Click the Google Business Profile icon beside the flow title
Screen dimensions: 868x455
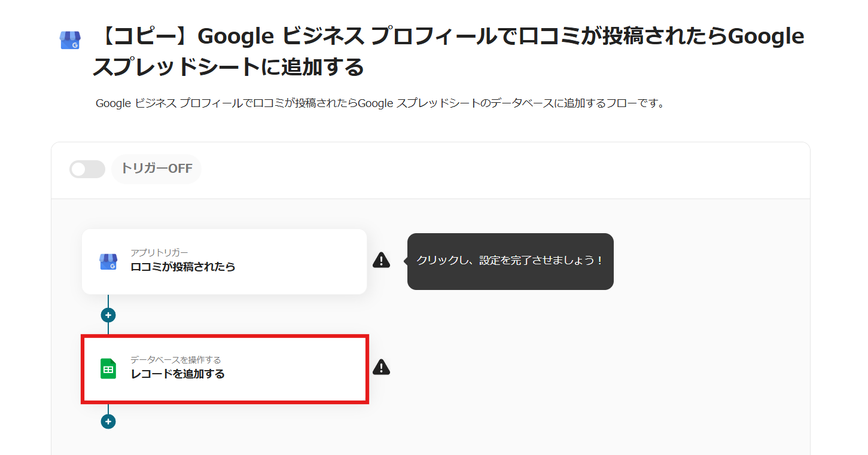[70, 40]
